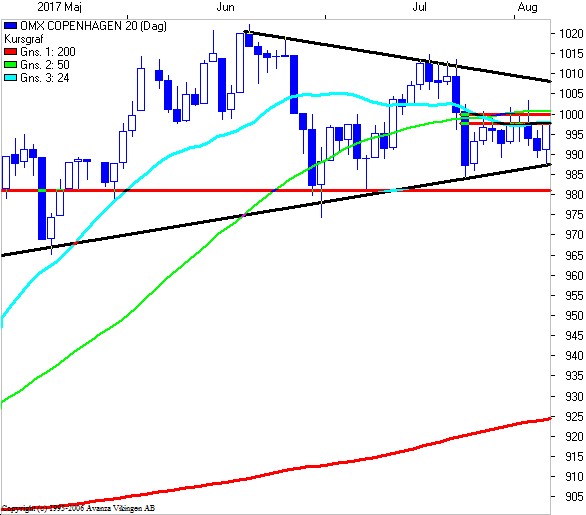Select the Kursgraf legend label

pos(24,39)
